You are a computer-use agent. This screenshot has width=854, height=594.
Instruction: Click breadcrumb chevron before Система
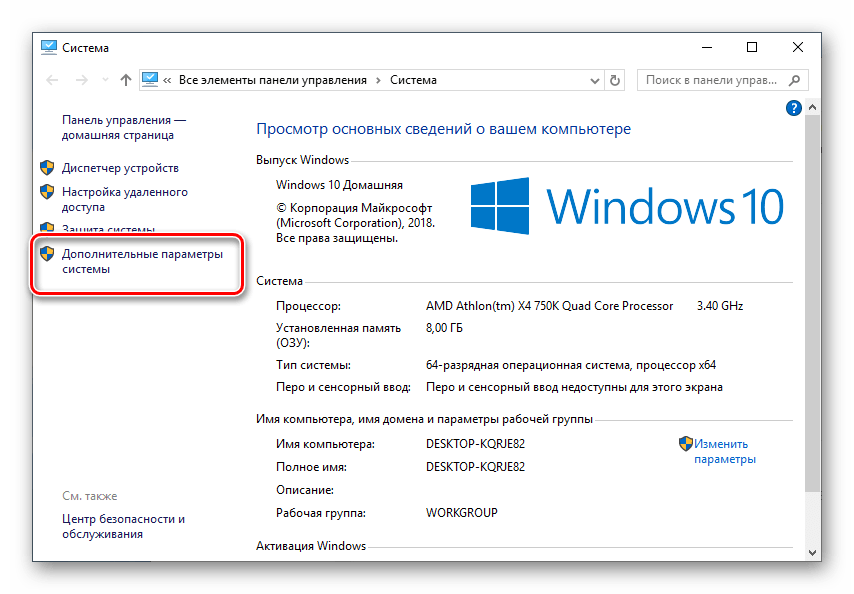point(378,81)
